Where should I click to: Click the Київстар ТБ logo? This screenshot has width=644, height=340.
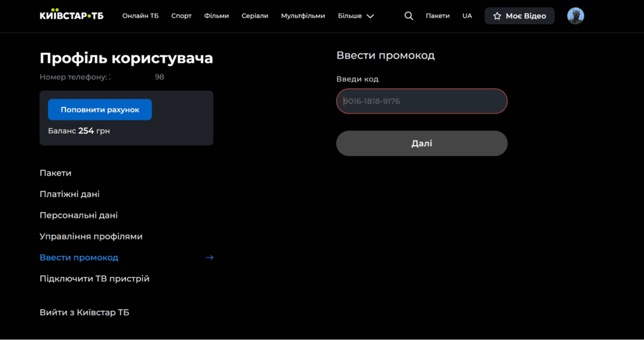tap(72, 16)
